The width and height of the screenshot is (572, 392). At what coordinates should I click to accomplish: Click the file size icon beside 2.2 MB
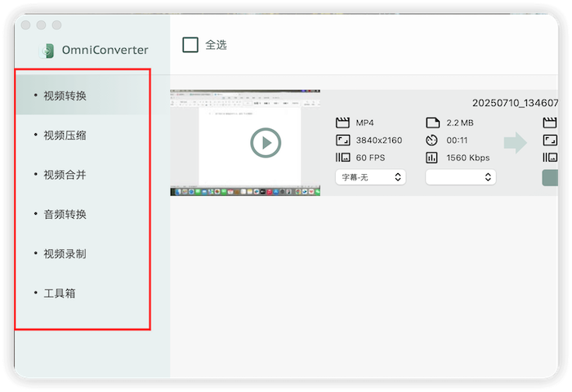432,122
